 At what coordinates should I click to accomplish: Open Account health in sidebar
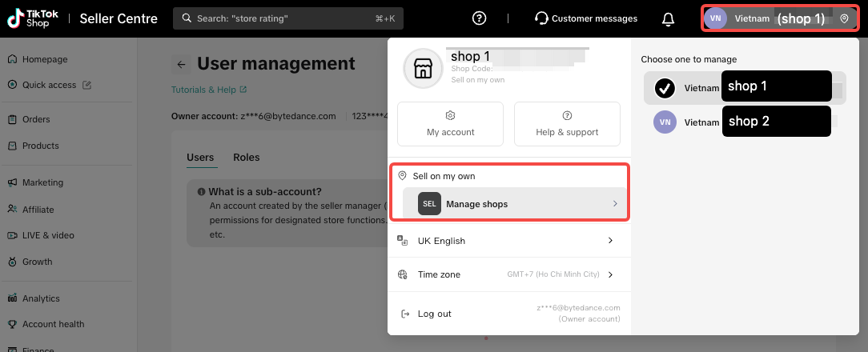pyautogui.click(x=53, y=324)
